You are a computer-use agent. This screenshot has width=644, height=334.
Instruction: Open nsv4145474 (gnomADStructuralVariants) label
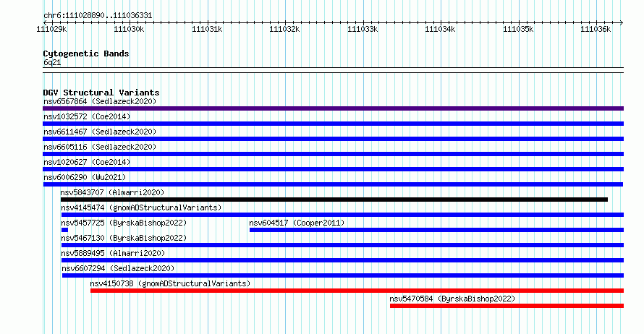coord(141,207)
